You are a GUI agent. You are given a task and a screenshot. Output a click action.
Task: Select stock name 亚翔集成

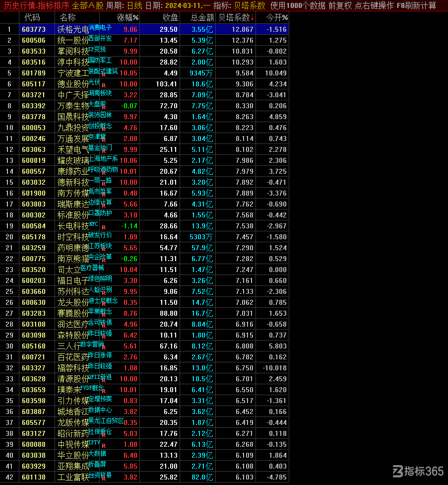click(73, 467)
